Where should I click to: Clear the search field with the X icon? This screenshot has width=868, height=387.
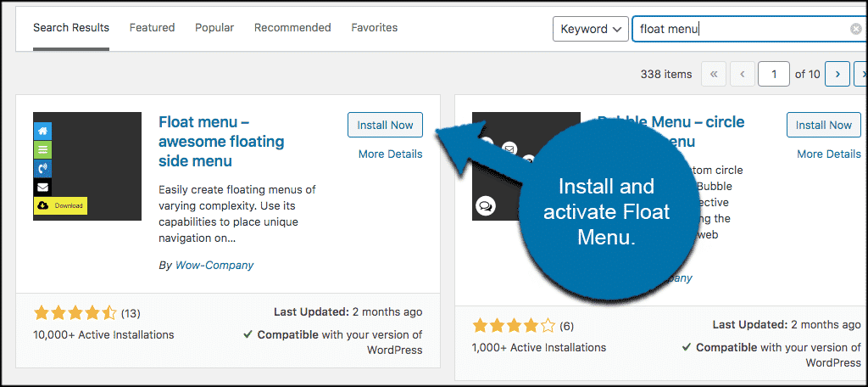pyautogui.click(x=856, y=30)
